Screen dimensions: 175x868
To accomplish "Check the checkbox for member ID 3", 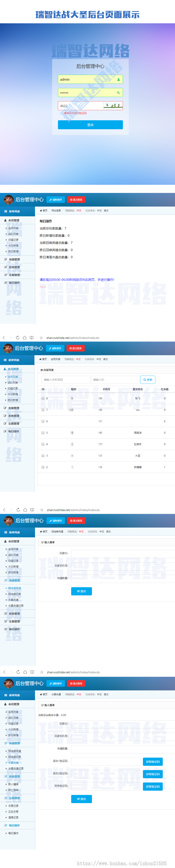I will pos(43,455).
